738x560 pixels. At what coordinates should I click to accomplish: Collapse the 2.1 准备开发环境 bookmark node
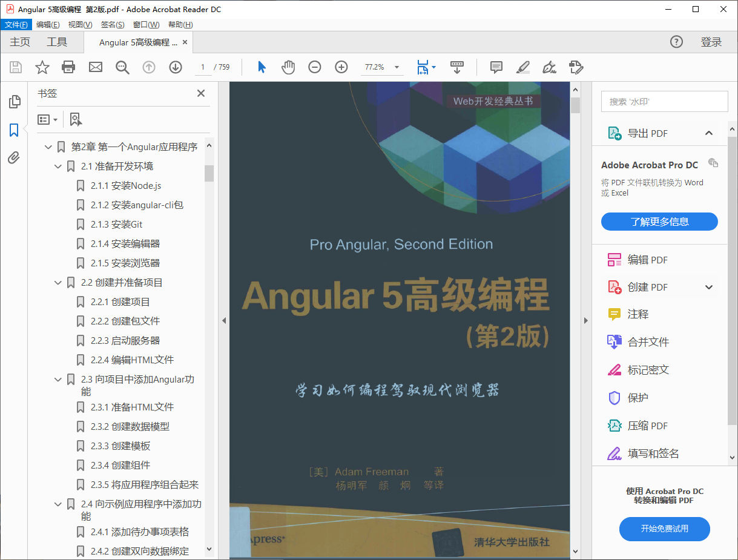click(x=58, y=166)
